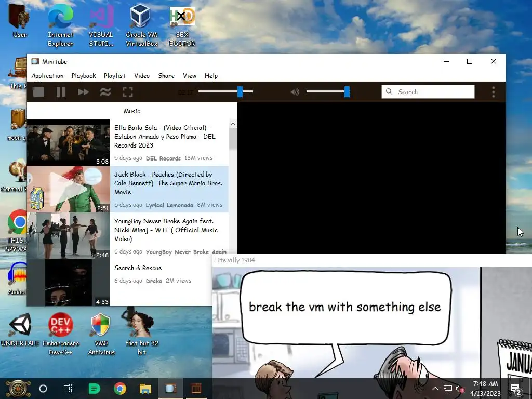The image size is (532, 399).
Task: Open File Explorer from the taskbar
Action: pos(145,389)
